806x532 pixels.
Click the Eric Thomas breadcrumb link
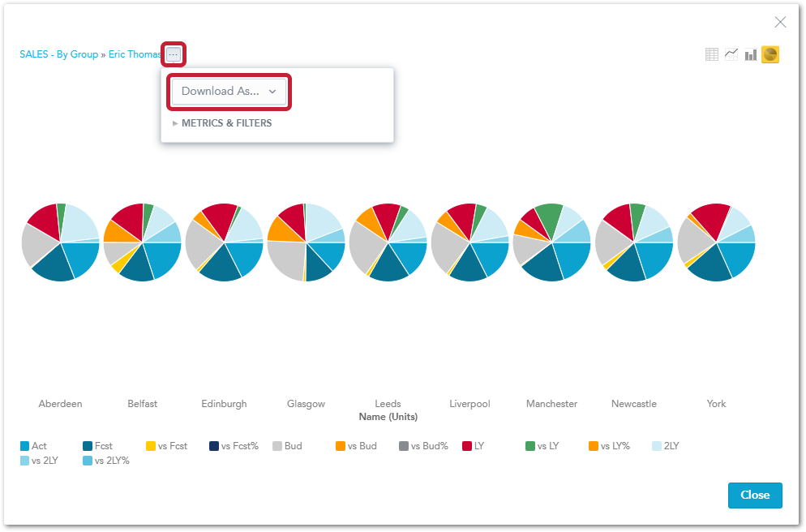[x=135, y=54]
